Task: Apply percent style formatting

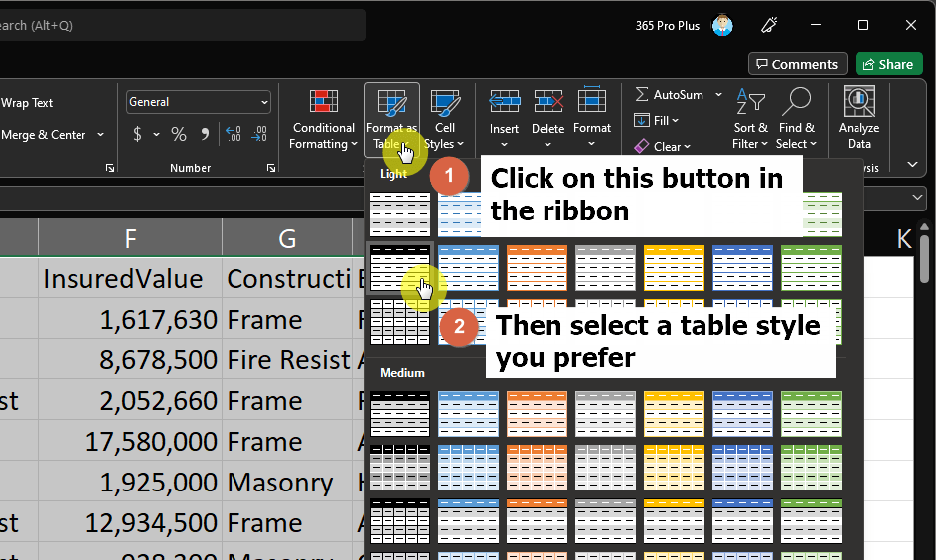Action: (x=179, y=134)
